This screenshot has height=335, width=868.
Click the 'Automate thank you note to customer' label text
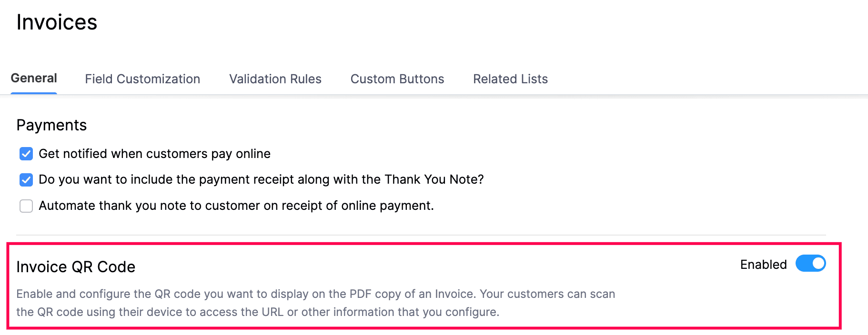point(236,206)
